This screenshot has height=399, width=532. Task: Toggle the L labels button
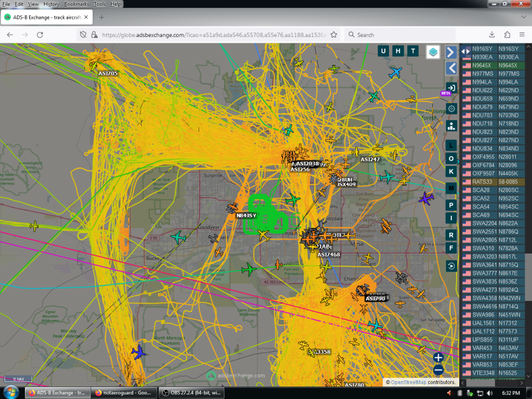click(x=451, y=145)
